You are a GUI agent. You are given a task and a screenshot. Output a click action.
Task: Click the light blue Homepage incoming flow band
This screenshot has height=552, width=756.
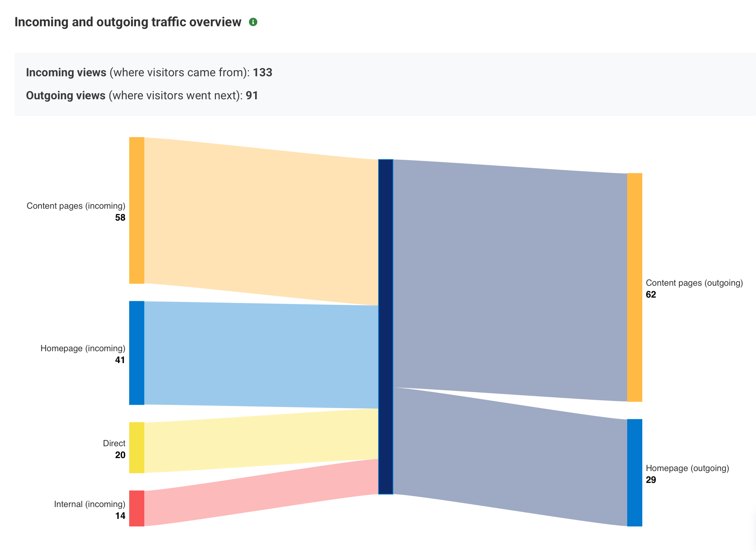coord(261,355)
